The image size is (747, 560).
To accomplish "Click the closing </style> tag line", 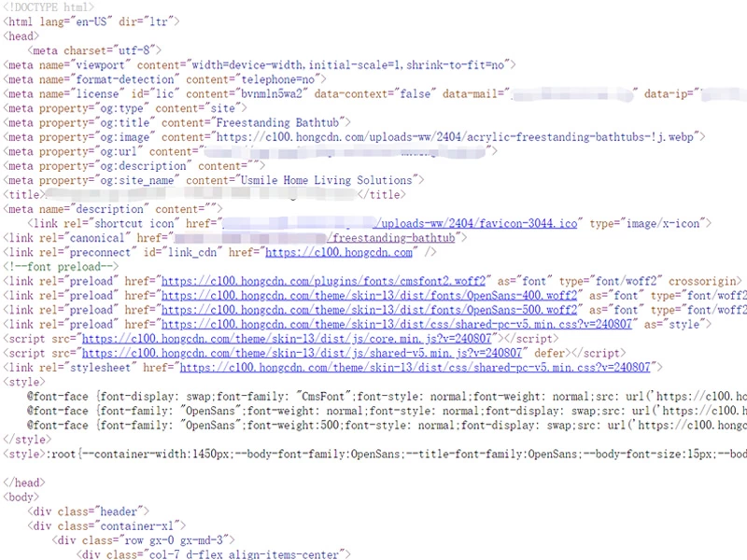I will point(27,439).
